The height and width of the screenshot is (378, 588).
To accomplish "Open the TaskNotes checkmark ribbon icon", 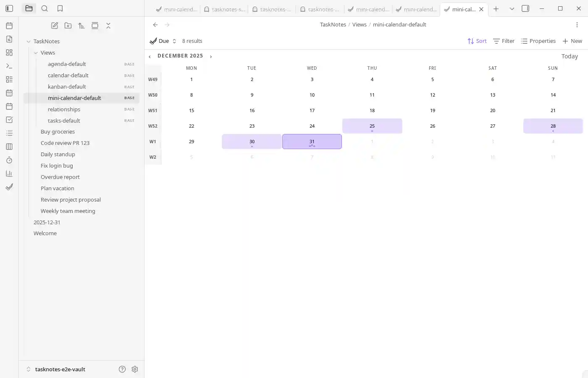I will (x=9, y=187).
